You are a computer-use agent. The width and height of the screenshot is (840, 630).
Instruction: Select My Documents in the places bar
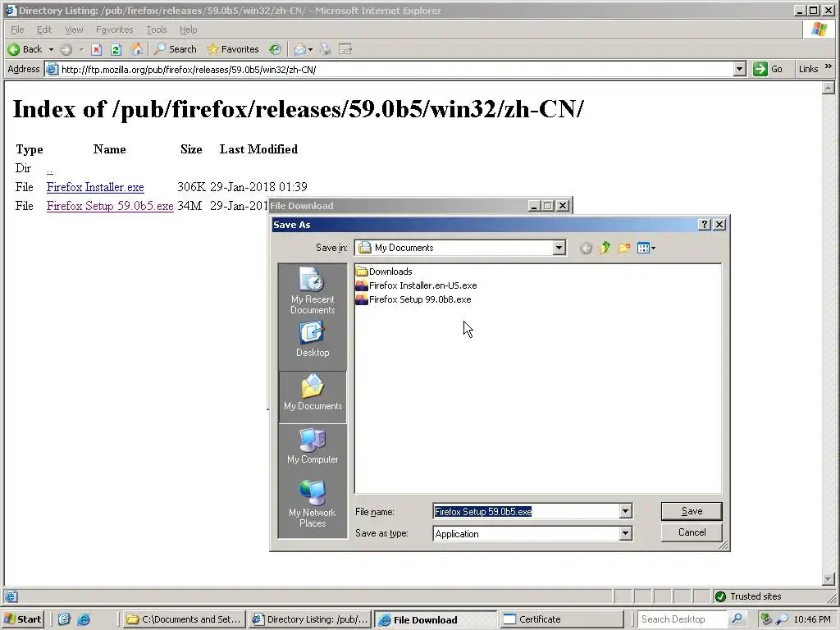click(313, 397)
